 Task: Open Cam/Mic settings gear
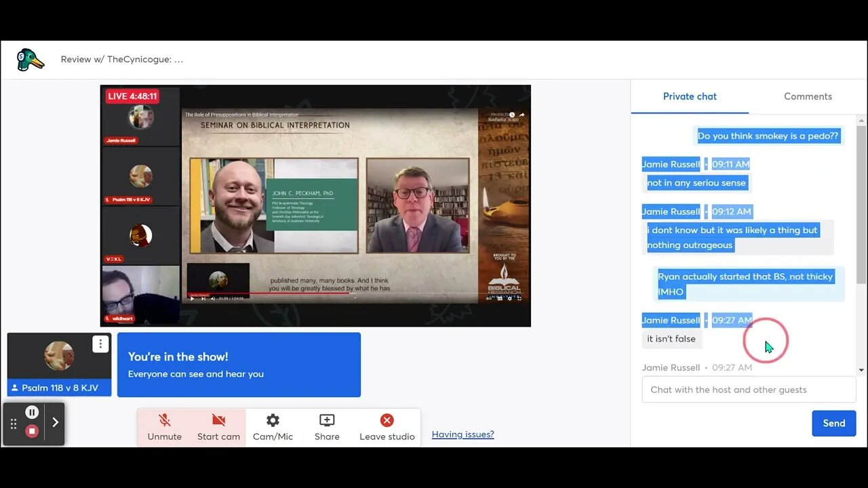pyautogui.click(x=273, y=428)
